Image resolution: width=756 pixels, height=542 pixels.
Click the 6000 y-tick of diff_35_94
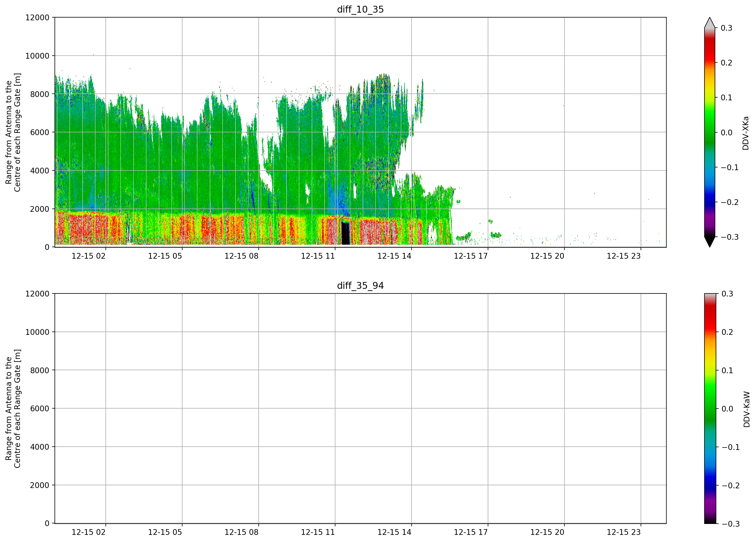40,409
